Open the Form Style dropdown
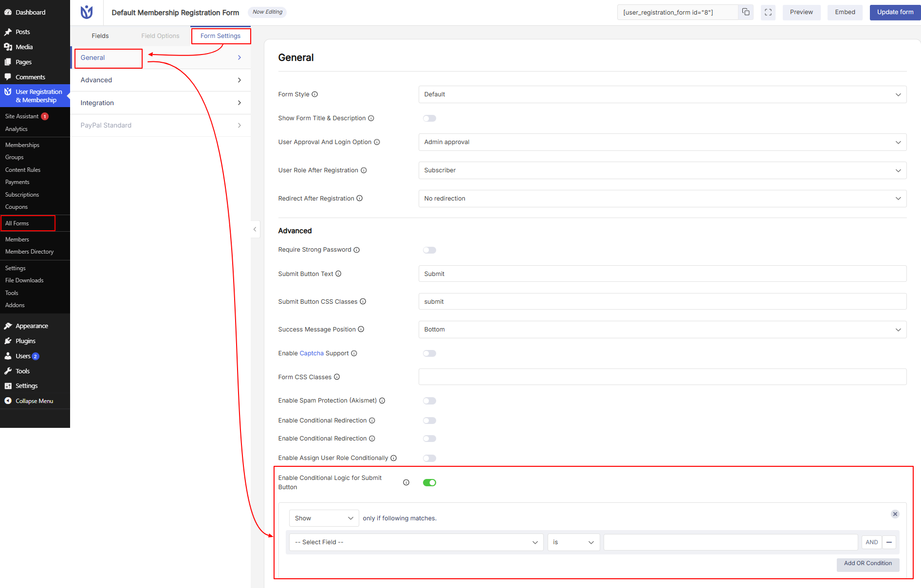The image size is (921, 588). [663, 94]
